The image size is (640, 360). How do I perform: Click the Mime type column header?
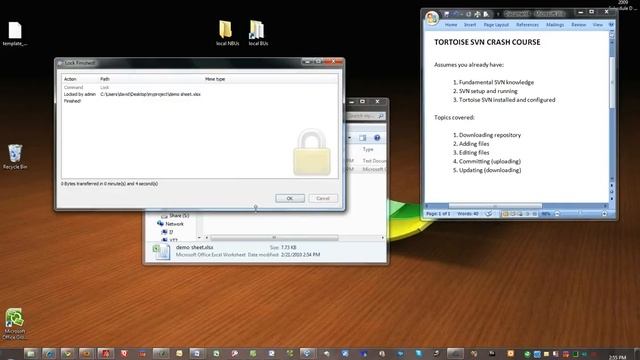215,79
